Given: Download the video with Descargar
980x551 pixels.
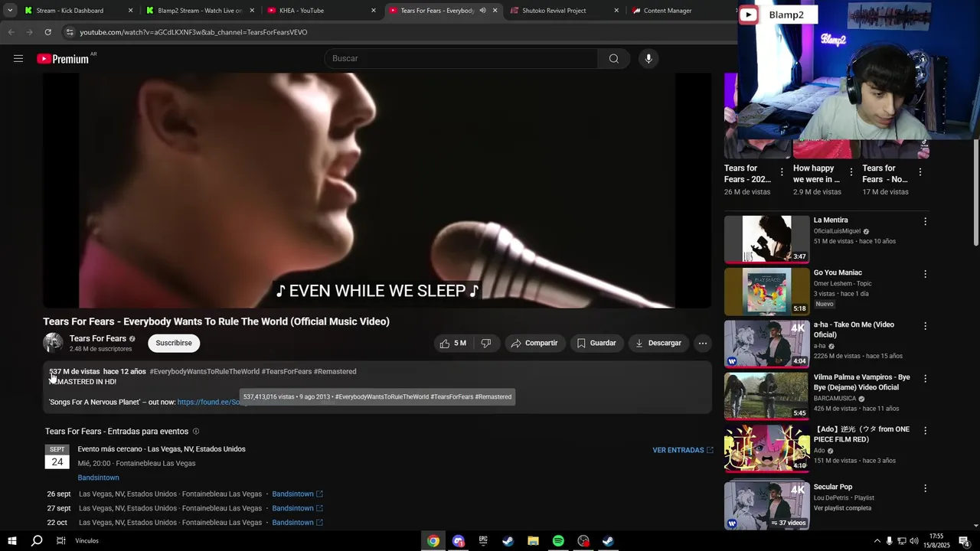Looking at the screenshot, I should (658, 343).
